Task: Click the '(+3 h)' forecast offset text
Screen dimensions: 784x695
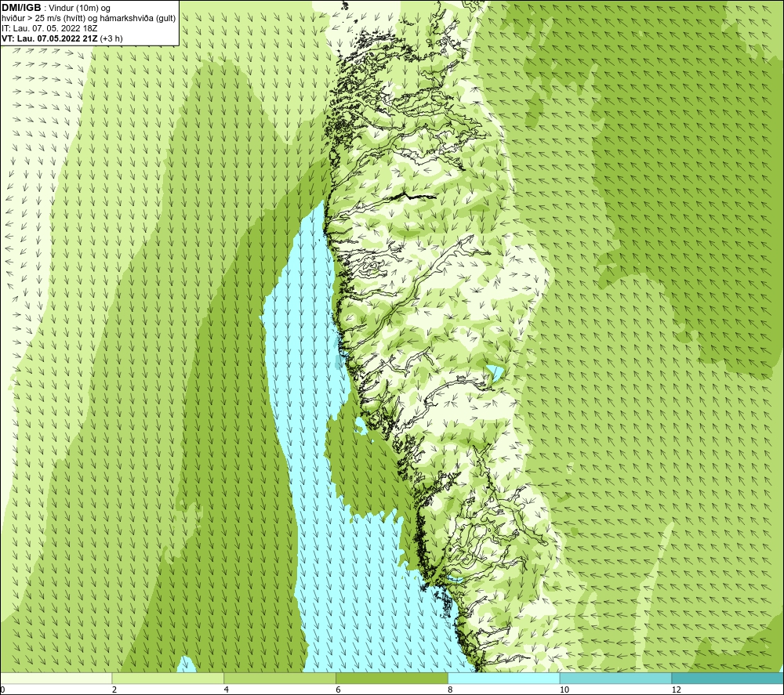Action: (x=111, y=38)
